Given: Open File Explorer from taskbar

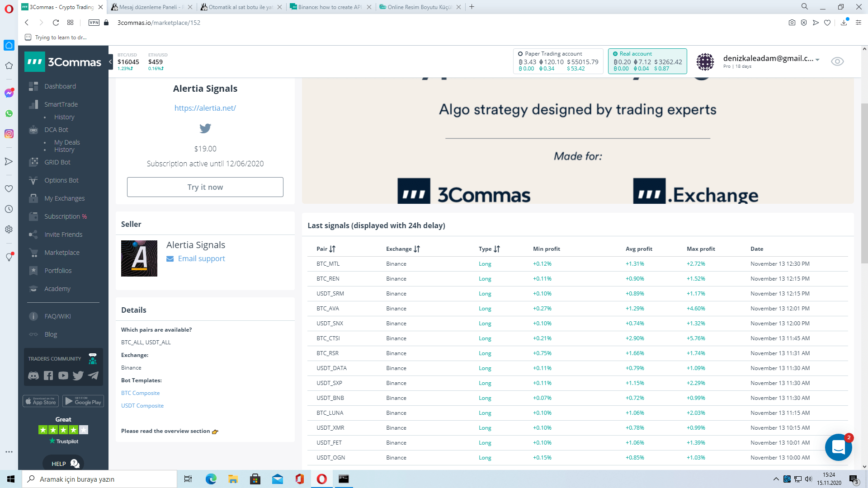Looking at the screenshot, I should pyautogui.click(x=233, y=479).
